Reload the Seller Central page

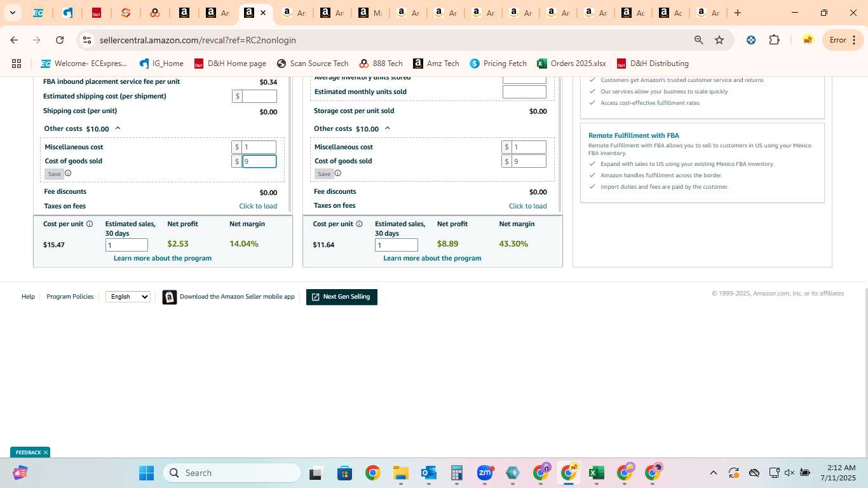[60, 40]
